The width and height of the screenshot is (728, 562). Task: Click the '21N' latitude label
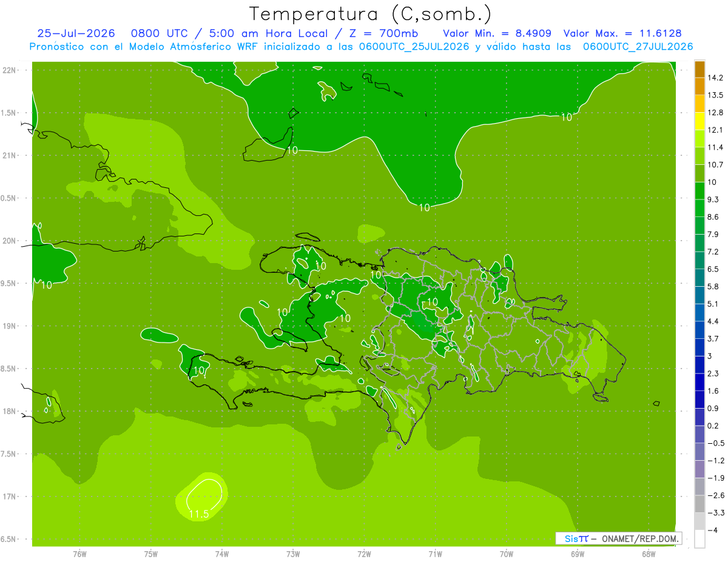coord(9,156)
